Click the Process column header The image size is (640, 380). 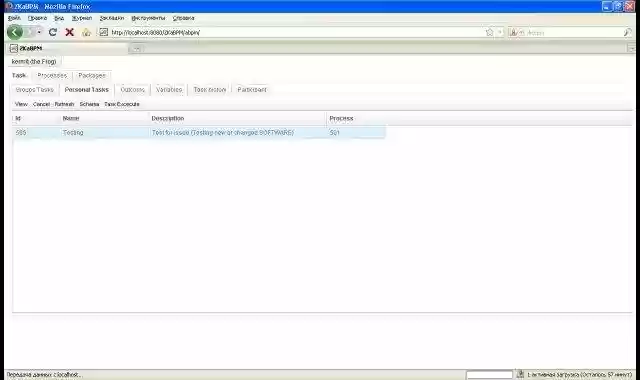point(356,118)
